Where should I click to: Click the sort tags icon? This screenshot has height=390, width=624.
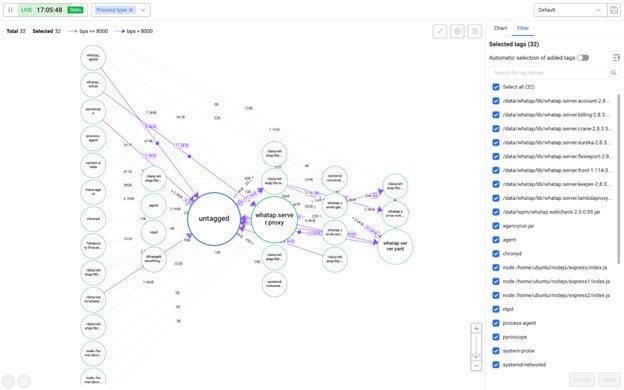(616, 58)
